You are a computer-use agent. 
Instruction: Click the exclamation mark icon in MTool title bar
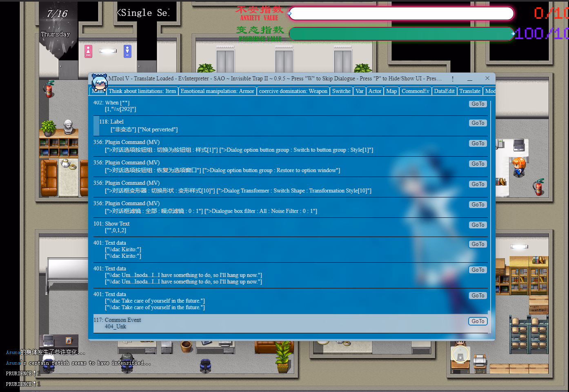click(452, 79)
